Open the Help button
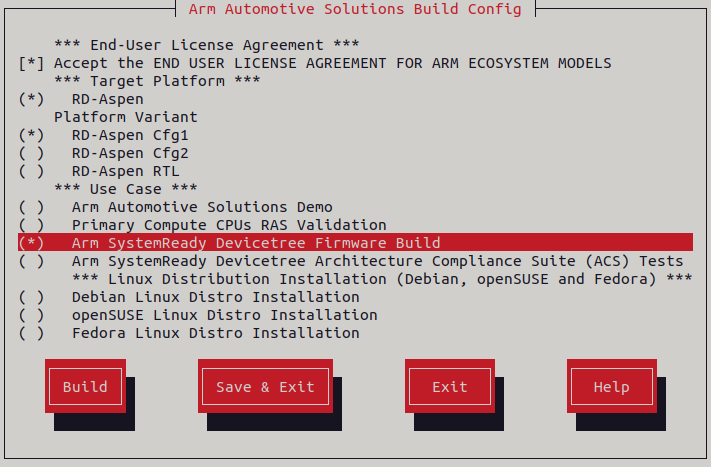Screen dimensions: 711x467 (x=612, y=386)
